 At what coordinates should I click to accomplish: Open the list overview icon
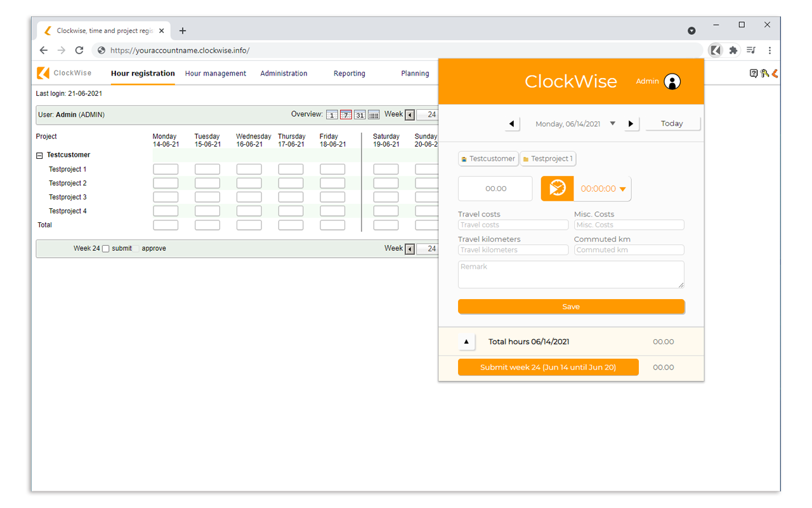[x=373, y=114]
